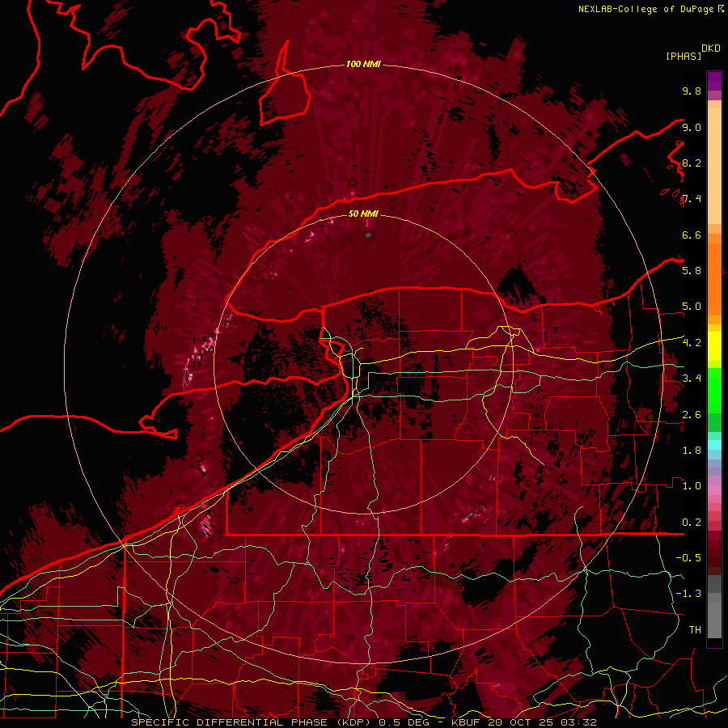Click the 8.2 scale value
This screenshot has height=728, width=728.
pyautogui.click(x=692, y=163)
